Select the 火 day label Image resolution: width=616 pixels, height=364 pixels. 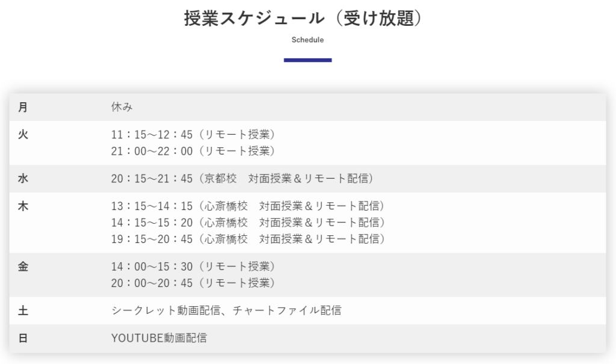pos(23,134)
